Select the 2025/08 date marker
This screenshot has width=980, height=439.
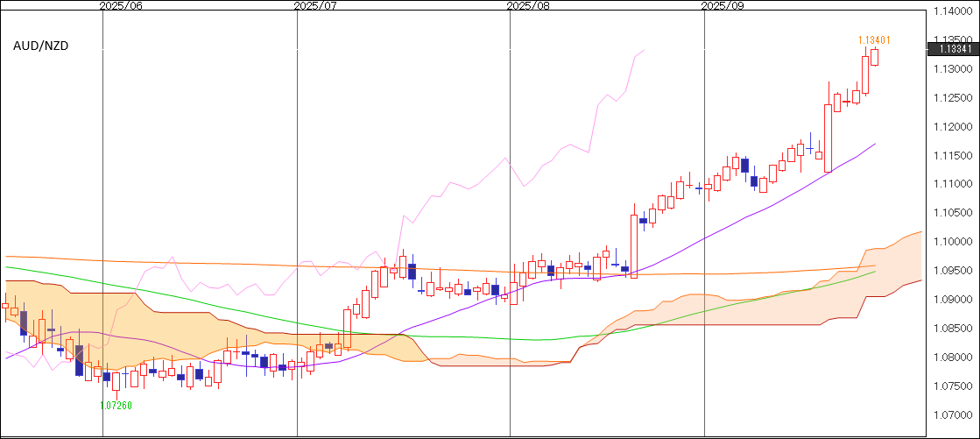coord(528,5)
